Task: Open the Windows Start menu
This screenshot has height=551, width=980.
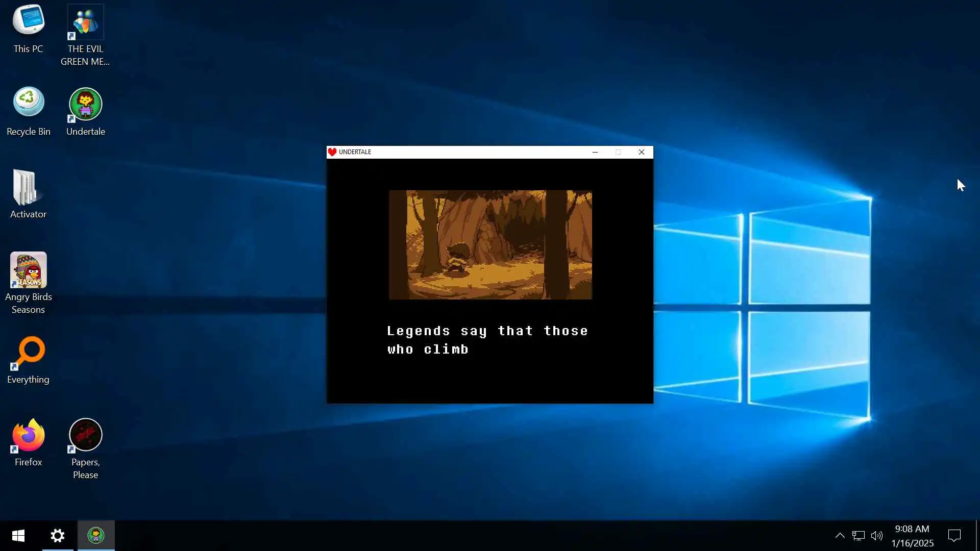Action: pyautogui.click(x=18, y=536)
